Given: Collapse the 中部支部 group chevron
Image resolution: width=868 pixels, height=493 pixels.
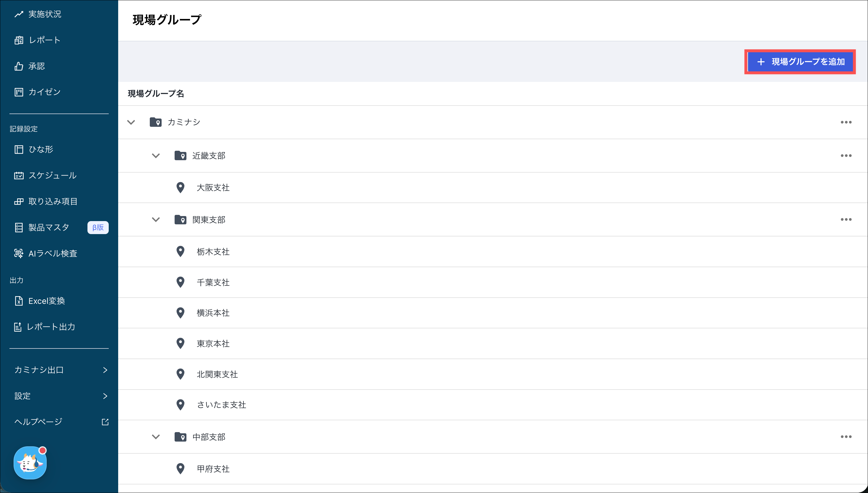Looking at the screenshot, I should pos(156,437).
